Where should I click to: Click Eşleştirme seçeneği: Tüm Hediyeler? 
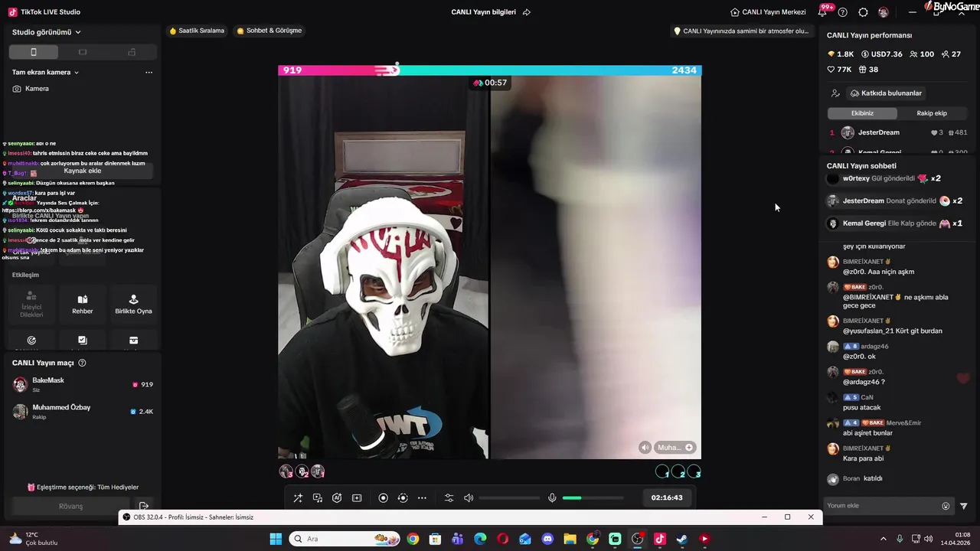tap(83, 487)
